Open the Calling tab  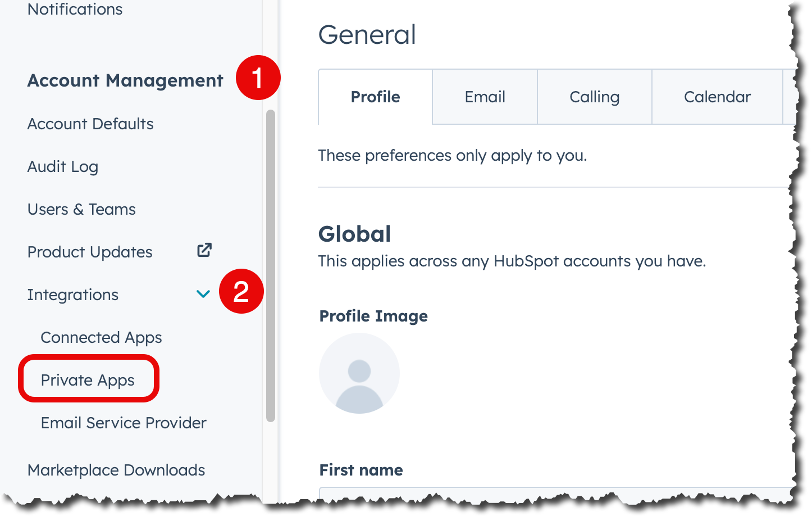tap(594, 97)
